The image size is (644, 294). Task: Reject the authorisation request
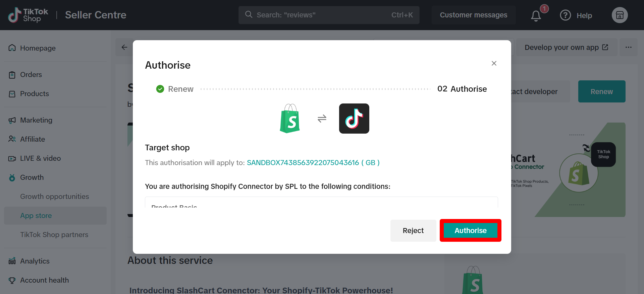[413, 230]
